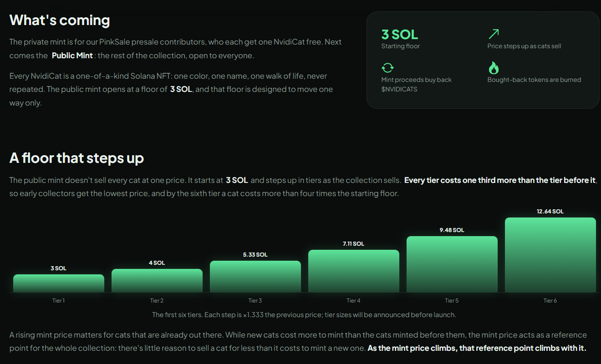Click 'A floor that steps up' heading

pos(77,158)
